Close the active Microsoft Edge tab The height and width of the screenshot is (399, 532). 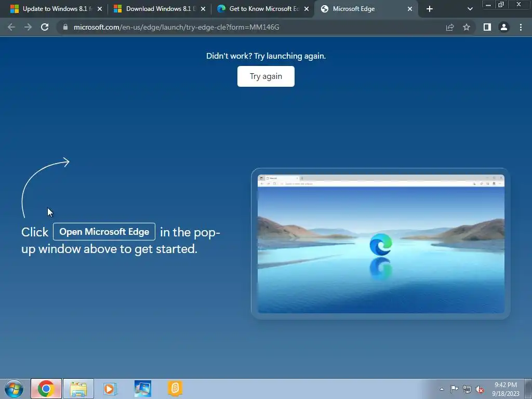click(410, 9)
